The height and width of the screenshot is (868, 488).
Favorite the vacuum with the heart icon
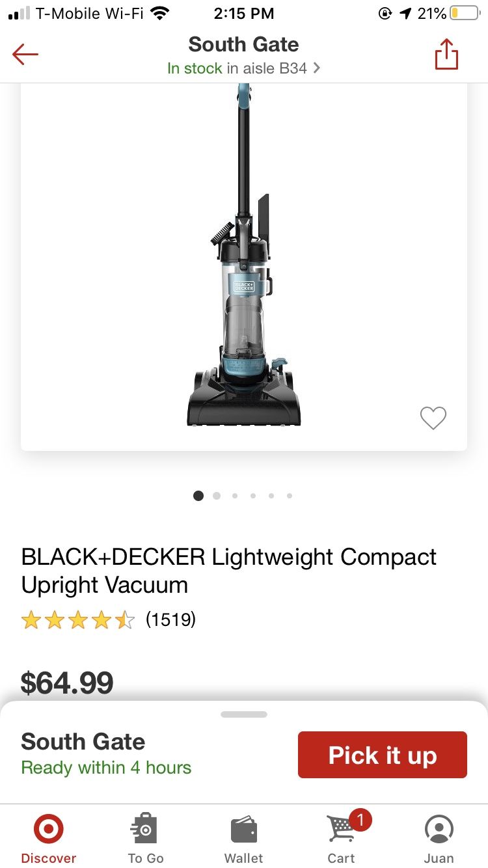[433, 418]
